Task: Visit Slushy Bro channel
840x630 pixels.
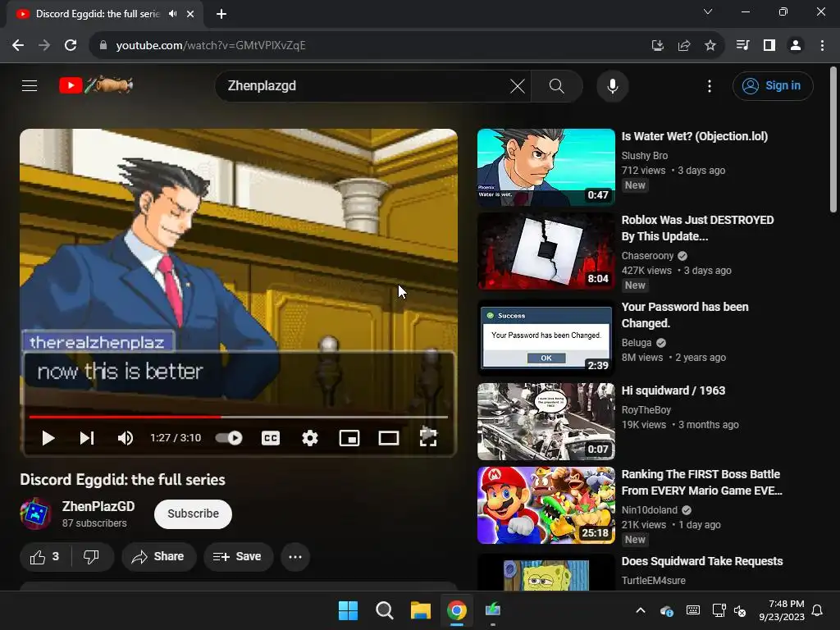Action: [x=645, y=155]
